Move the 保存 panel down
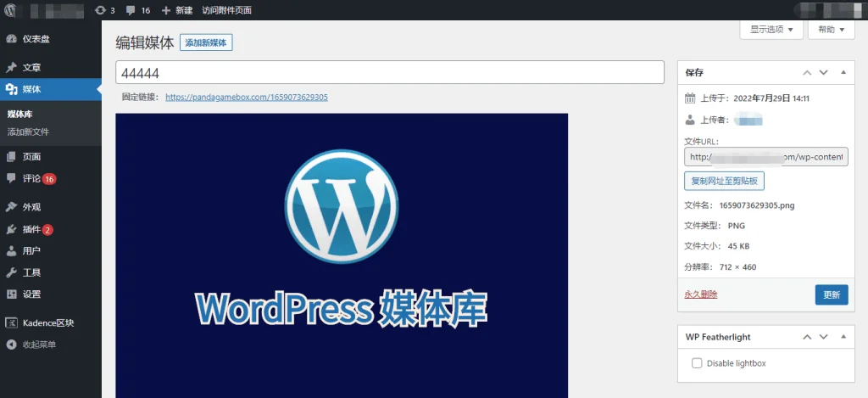 tap(824, 73)
